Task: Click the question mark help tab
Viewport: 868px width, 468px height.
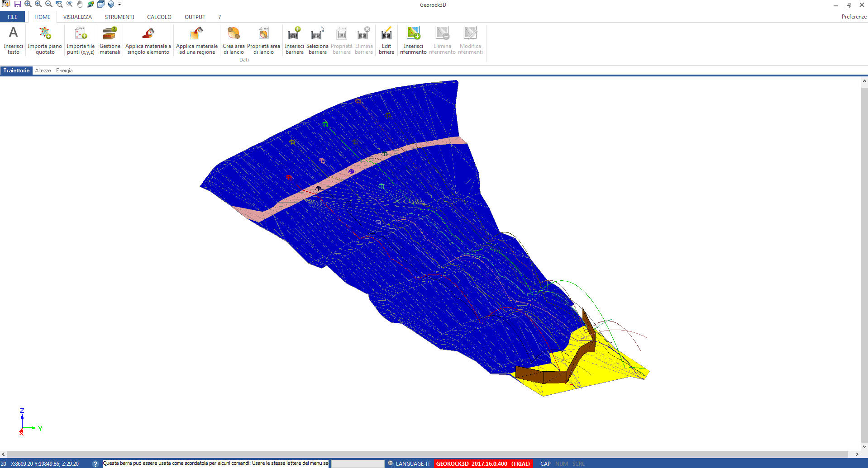Action: coord(220,17)
